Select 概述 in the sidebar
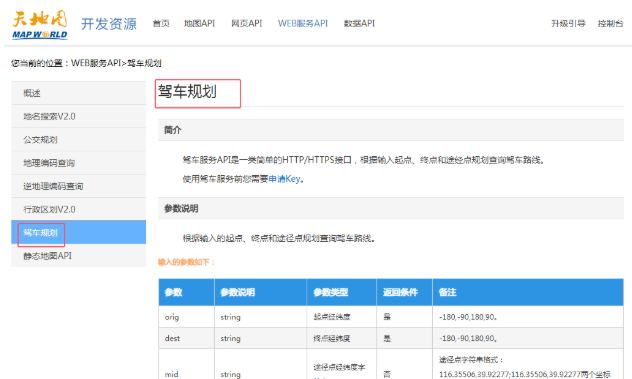This screenshot has width=632, height=379. 79,93
